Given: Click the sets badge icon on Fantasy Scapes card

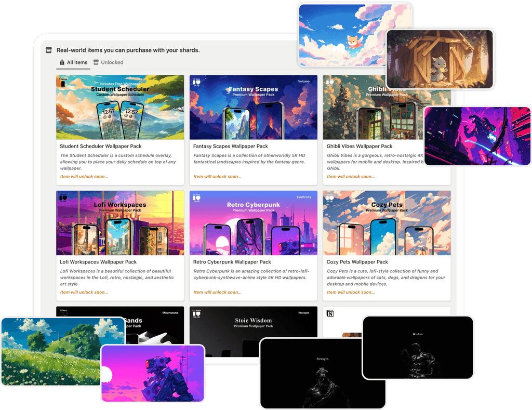Looking at the screenshot, I should click(196, 82).
